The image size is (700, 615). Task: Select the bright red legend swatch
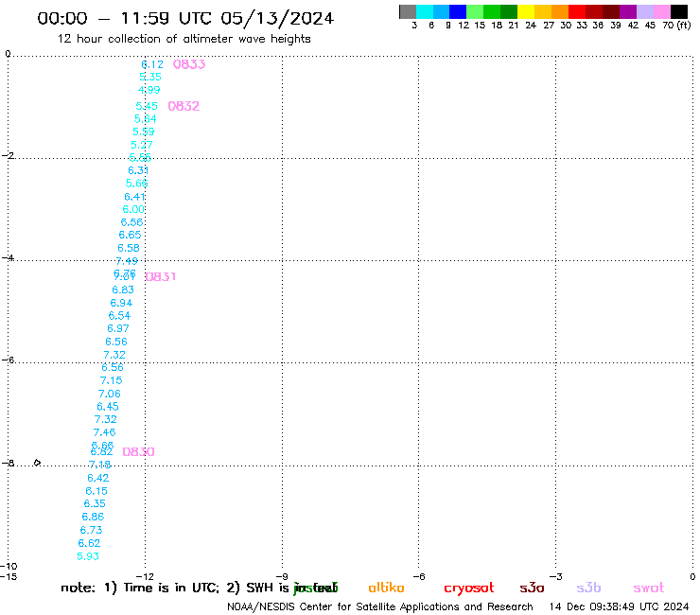point(577,11)
